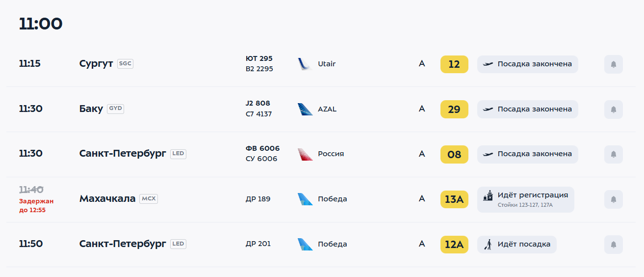Click Победа logo on ДР 189 row

tap(305, 199)
